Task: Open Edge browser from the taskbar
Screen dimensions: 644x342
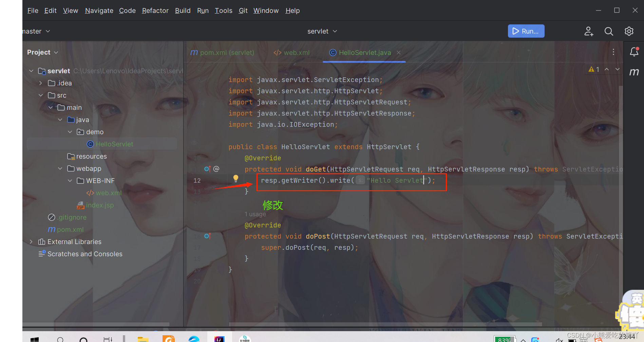Action: click(194, 339)
